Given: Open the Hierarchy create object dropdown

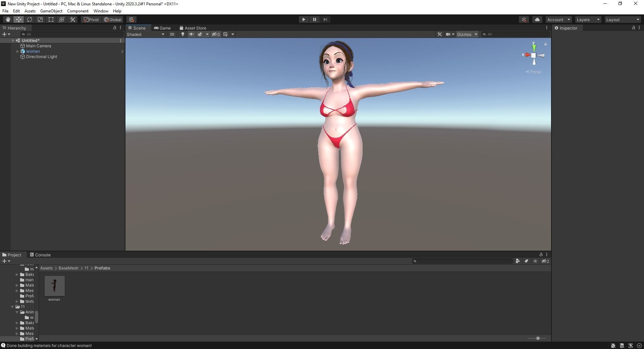Looking at the screenshot, I should 6,34.
